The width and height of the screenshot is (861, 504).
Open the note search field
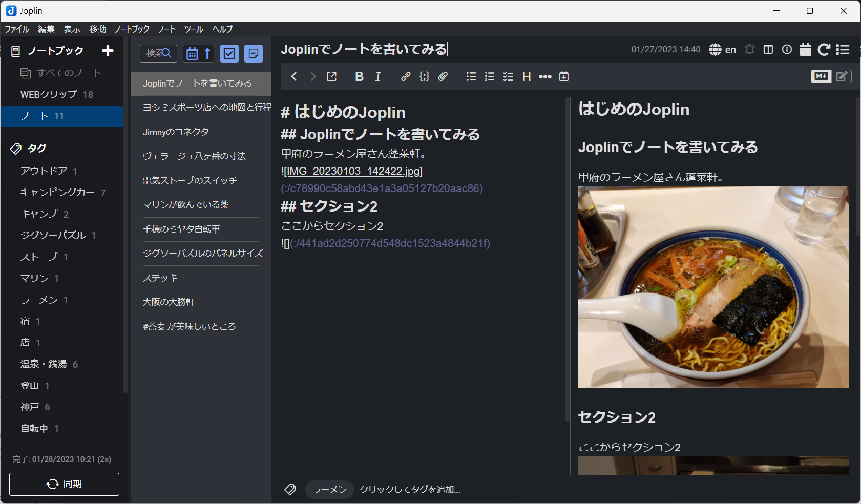pyautogui.click(x=159, y=53)
